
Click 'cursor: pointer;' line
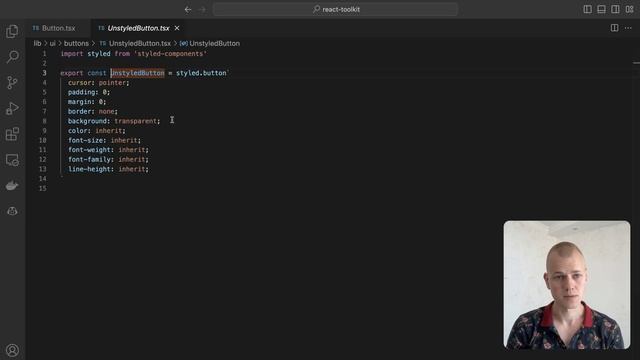click(x=98, y=83)
